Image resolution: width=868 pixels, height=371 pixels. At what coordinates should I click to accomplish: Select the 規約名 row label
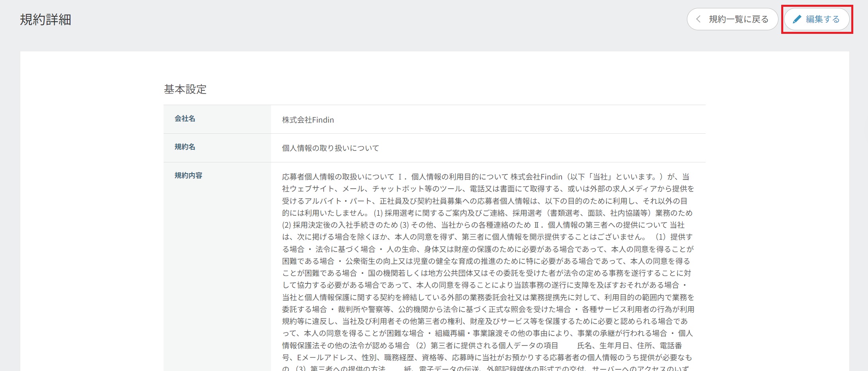point(185,147)
